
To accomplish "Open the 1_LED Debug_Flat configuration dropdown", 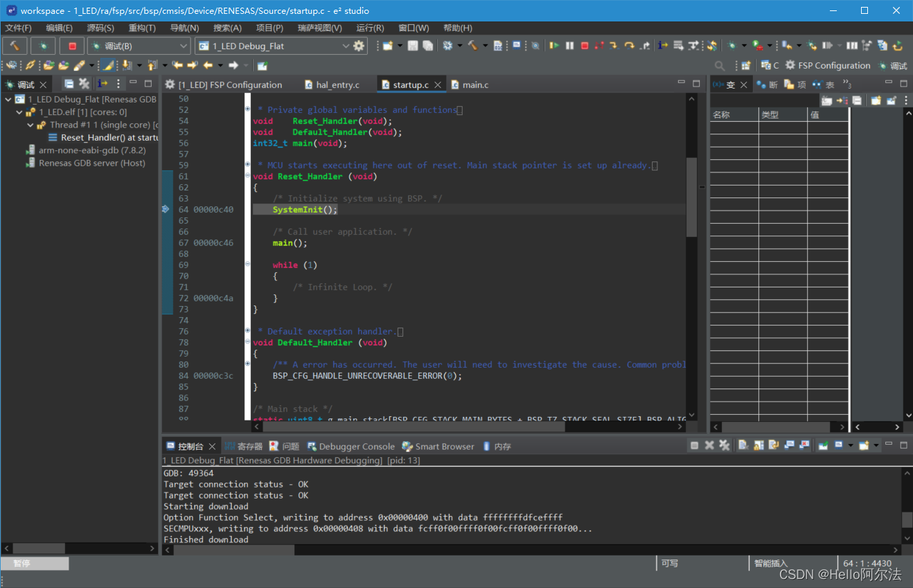I will point(346,46).
